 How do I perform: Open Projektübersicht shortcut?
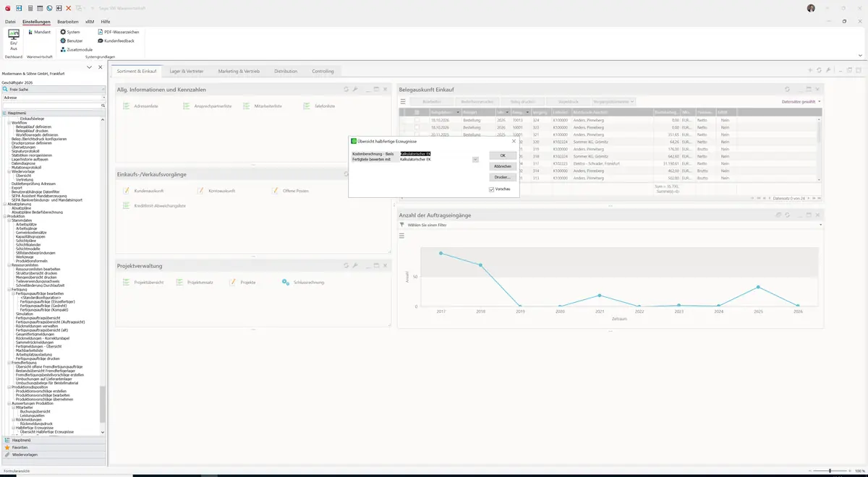(143, 282)
